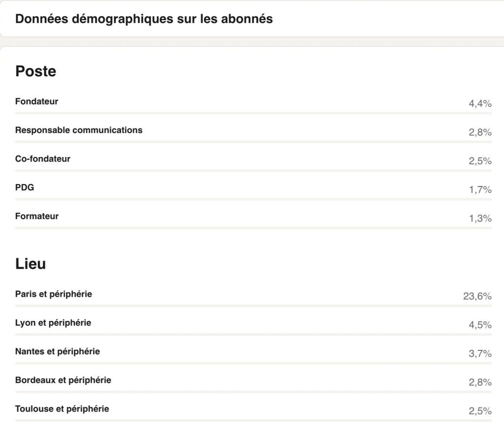This screenshot has height=442, width=504.
Task: Click the Données démographiques sur les abonnés title
Action: coord(144,19)
